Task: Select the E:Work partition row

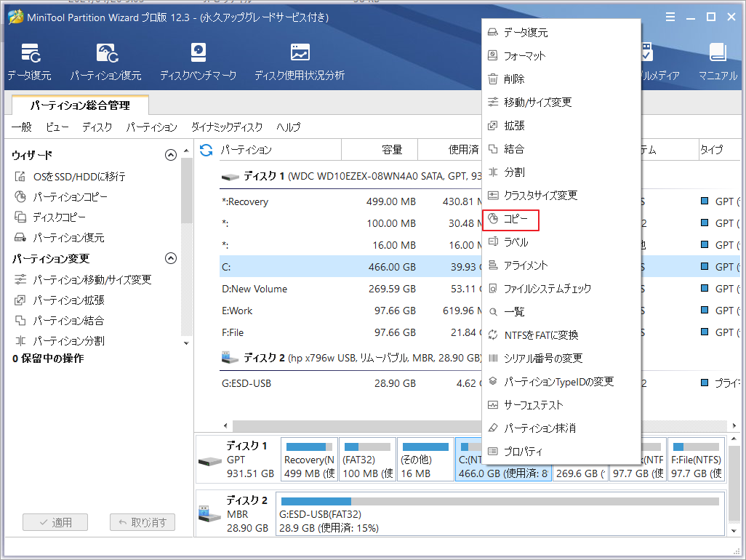Action: click(350, 311)
